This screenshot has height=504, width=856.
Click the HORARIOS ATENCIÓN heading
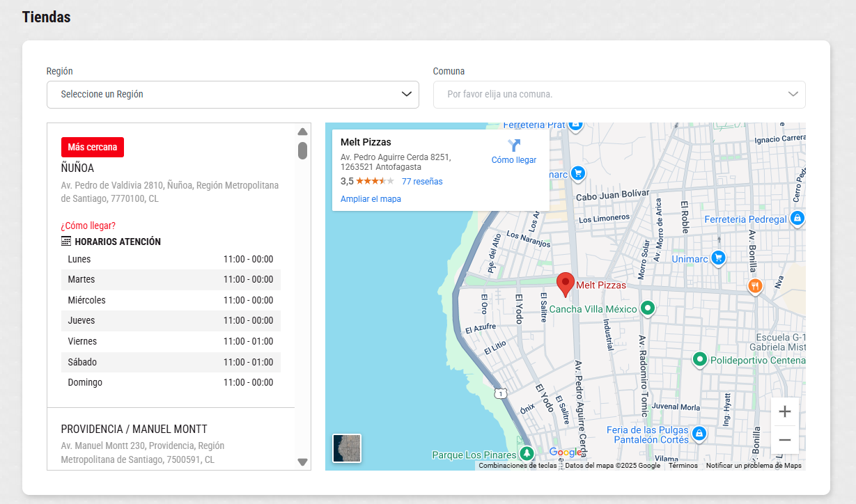118,242
